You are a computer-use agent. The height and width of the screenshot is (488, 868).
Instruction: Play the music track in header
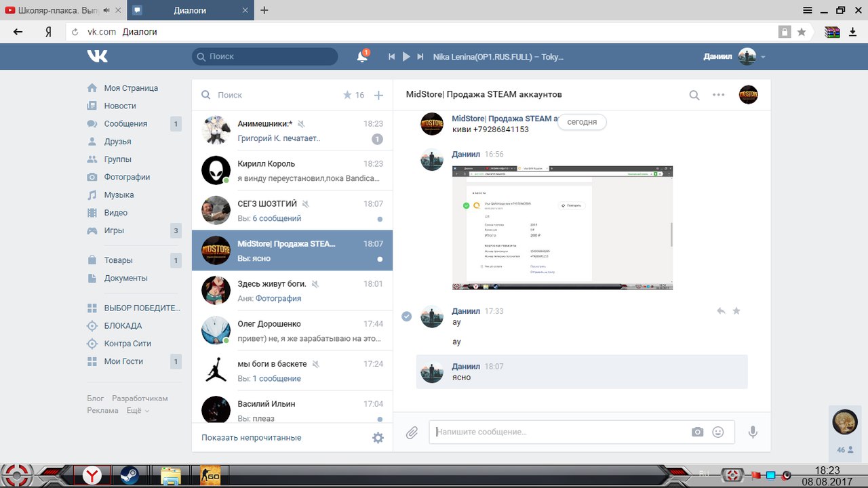(x=406, y=57)
